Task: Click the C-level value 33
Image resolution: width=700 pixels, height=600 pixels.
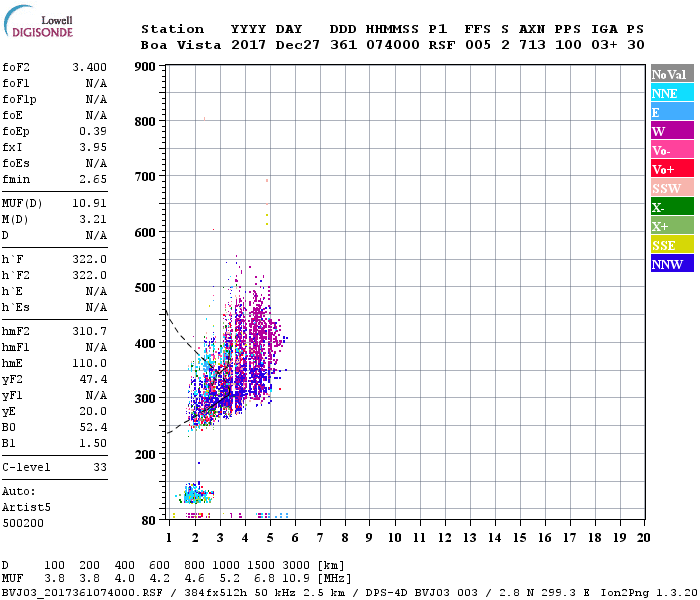Action: [100, 467]
